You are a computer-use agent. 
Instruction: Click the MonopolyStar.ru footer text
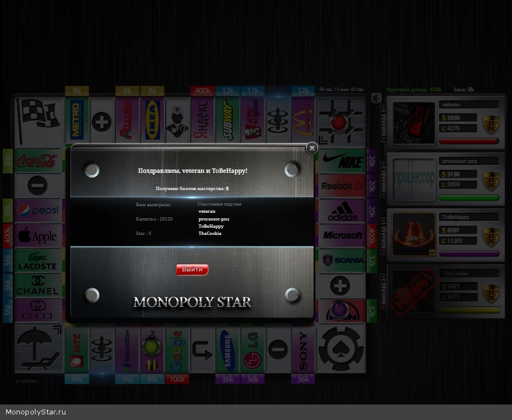pyautogui.click(x=35, y=412)
